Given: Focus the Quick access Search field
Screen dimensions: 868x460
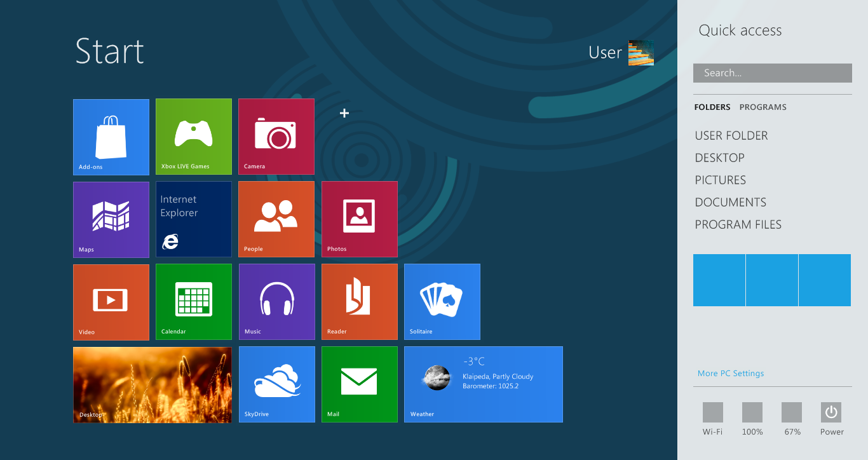Looking at the screenshot, I should [x=773, y=73].
